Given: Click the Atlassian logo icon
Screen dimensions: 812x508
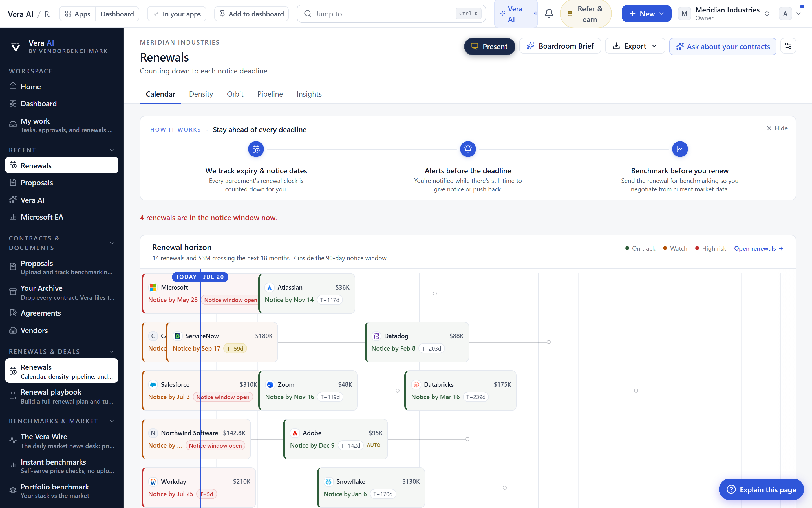Looking at the screenshot, I should click(270, 288).
